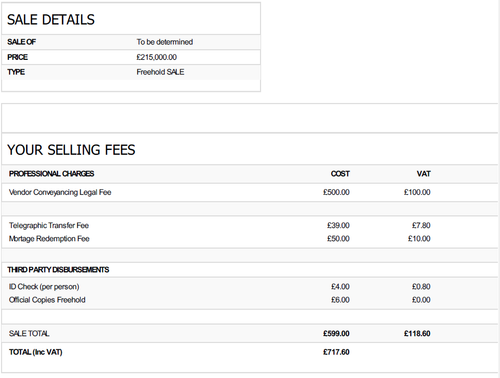The image size is (500, 378).
Task: Click the VAT column header
Action: tap(423, 174)
